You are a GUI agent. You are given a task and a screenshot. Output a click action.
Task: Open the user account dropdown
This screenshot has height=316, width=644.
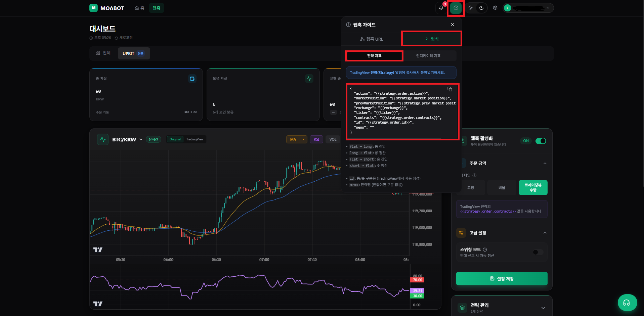click(528, 8)
